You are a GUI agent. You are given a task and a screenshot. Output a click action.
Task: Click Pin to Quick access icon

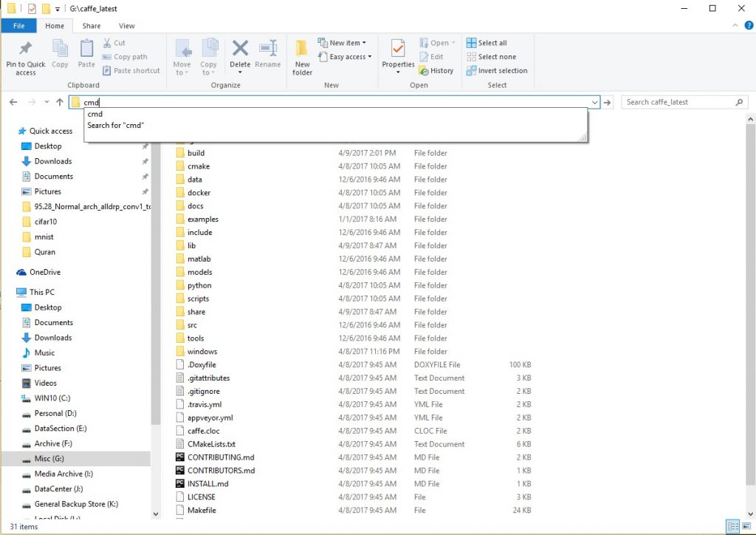tap(25, 57)
